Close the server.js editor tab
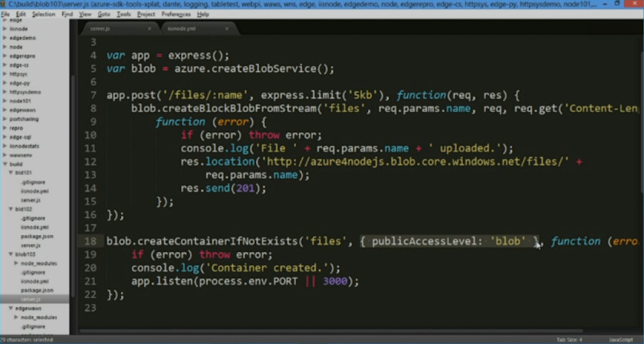Image resolution: width=644 pixels, height=344 pixels. (x=150, y=29)
